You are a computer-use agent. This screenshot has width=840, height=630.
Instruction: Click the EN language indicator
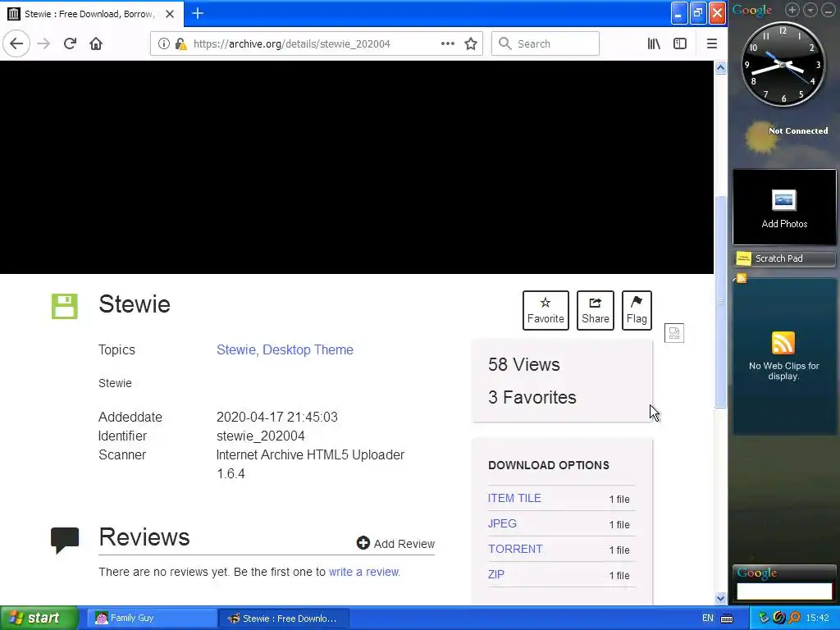coord(708,619)
